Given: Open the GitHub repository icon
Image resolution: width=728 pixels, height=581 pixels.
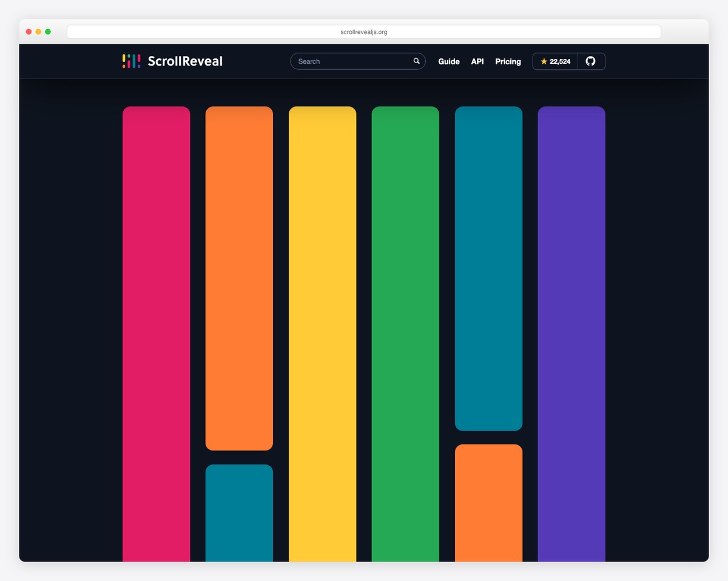Looking at the screenshot, I should click(x=591, y=61).
